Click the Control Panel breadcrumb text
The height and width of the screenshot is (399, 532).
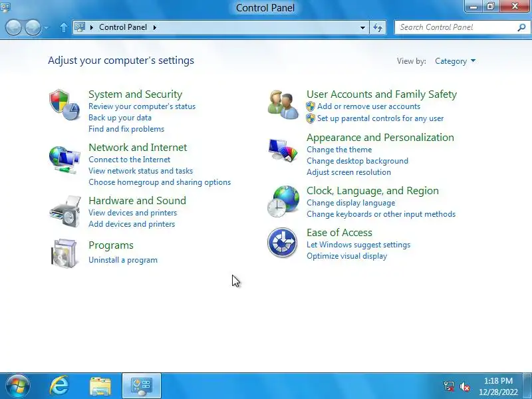click(123, 27)
